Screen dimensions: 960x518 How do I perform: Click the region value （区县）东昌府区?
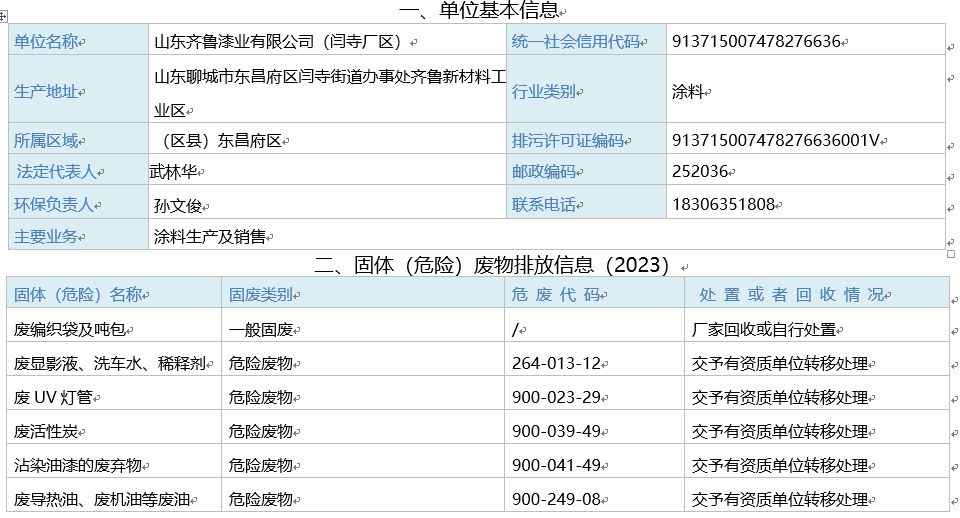pos(219,141)
